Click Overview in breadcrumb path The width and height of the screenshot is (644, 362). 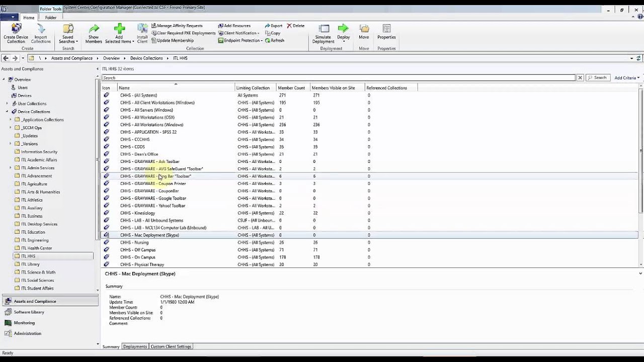point(111,58)
